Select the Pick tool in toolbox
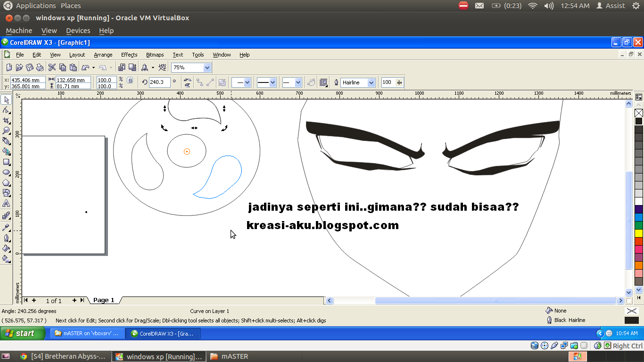 [6, 99]
